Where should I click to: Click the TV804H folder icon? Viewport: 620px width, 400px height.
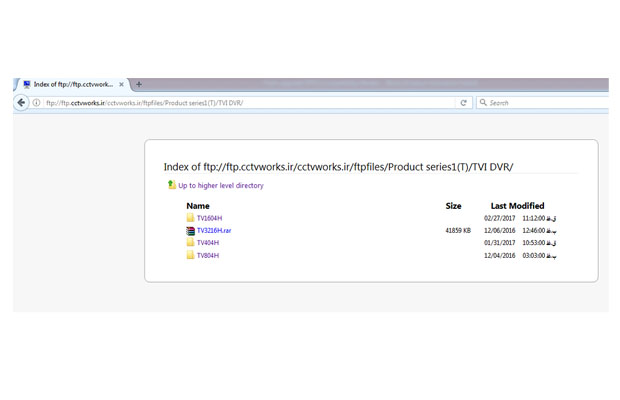(x=191, y=255)
